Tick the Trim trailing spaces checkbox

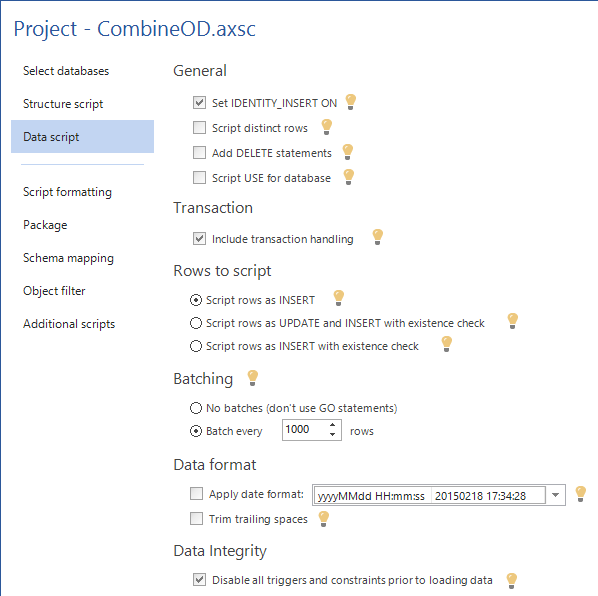196,519
